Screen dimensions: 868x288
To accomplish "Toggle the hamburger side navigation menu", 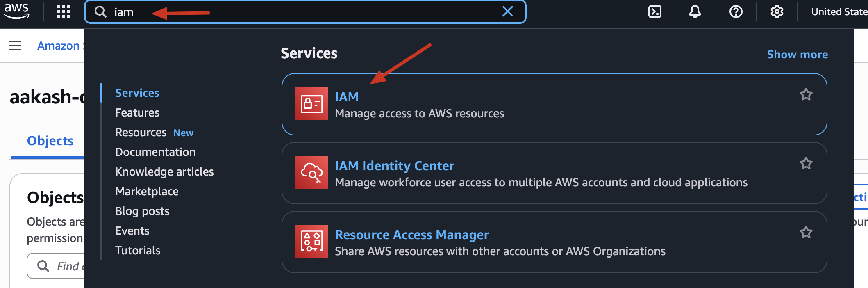I will click(15, 46).
